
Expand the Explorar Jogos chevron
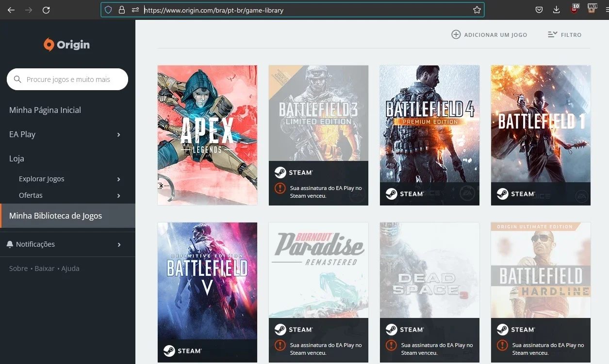pyautogui.click(x=118, y=179)
